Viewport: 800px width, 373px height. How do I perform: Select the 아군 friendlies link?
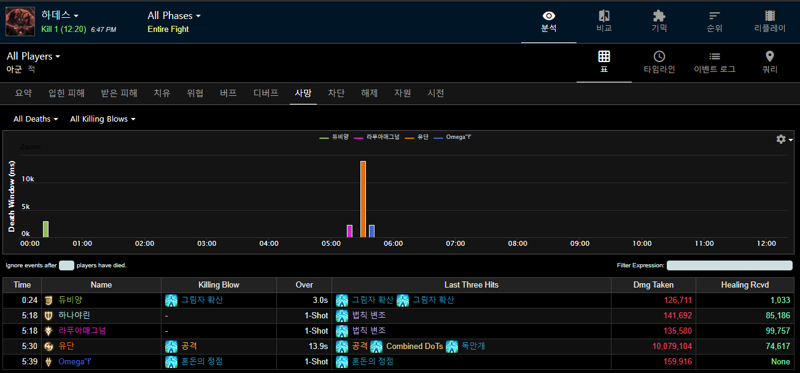pyautogui.click(x=14, y=69)
